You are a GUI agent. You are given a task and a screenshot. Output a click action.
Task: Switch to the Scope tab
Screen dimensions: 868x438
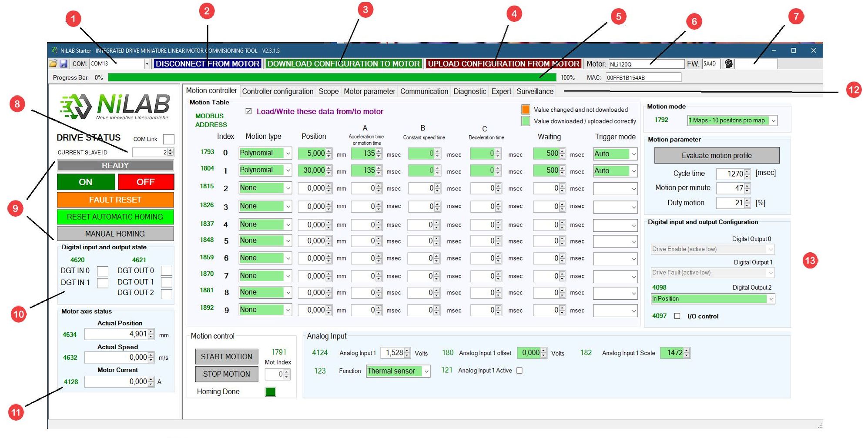coord(328,91)
